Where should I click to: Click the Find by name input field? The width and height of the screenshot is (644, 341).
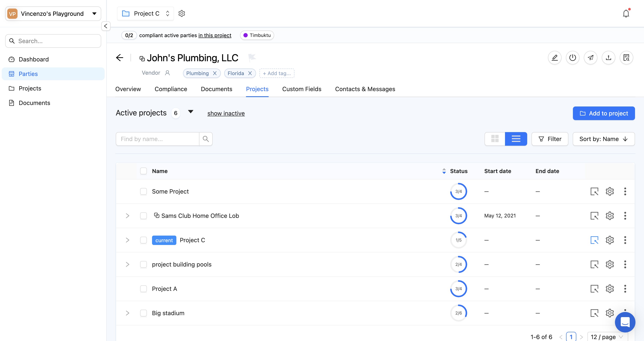tap(158, 139)
